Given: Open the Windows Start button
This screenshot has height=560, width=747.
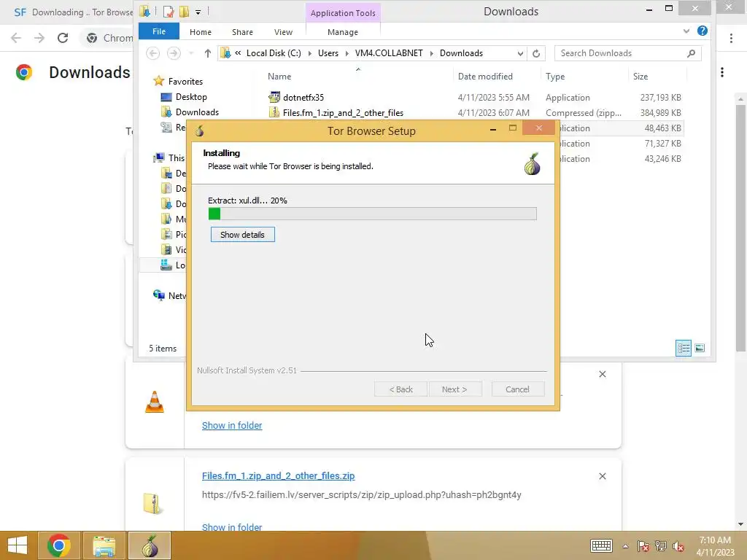Looking at the screenshot, I should point(18,545).
